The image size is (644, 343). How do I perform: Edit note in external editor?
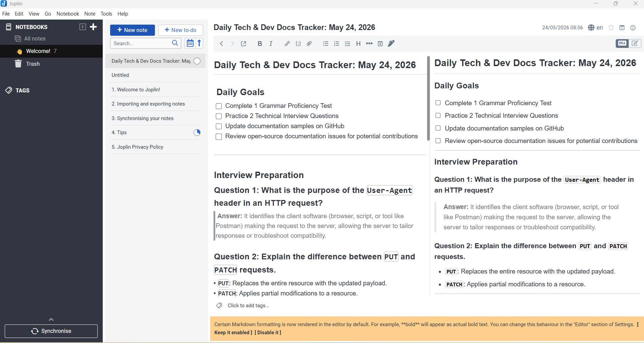point(244,44)
